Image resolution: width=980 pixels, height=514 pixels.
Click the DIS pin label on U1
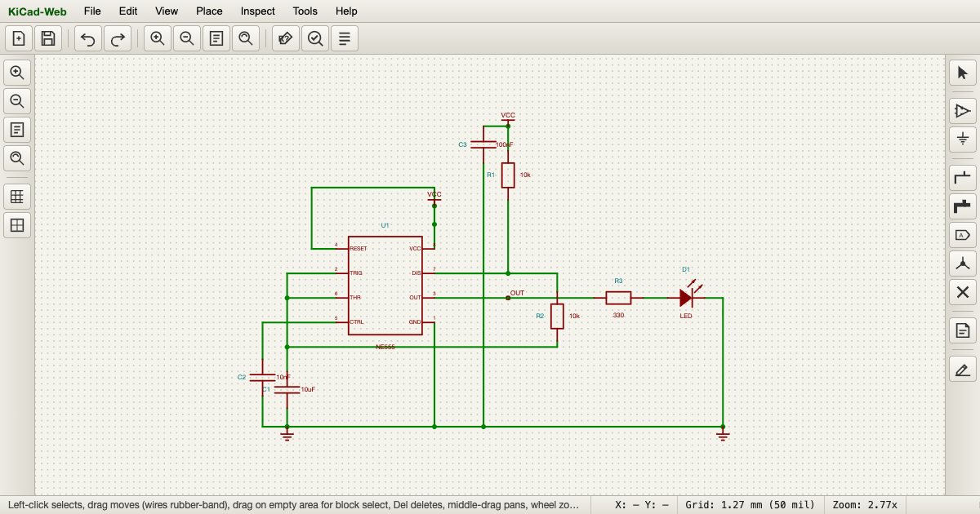coord(416,273)
